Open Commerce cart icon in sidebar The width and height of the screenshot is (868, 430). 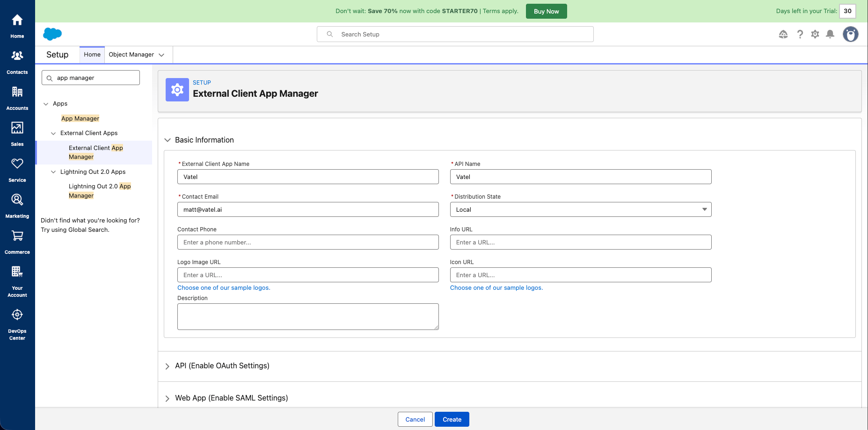click(x=17, y=236)
